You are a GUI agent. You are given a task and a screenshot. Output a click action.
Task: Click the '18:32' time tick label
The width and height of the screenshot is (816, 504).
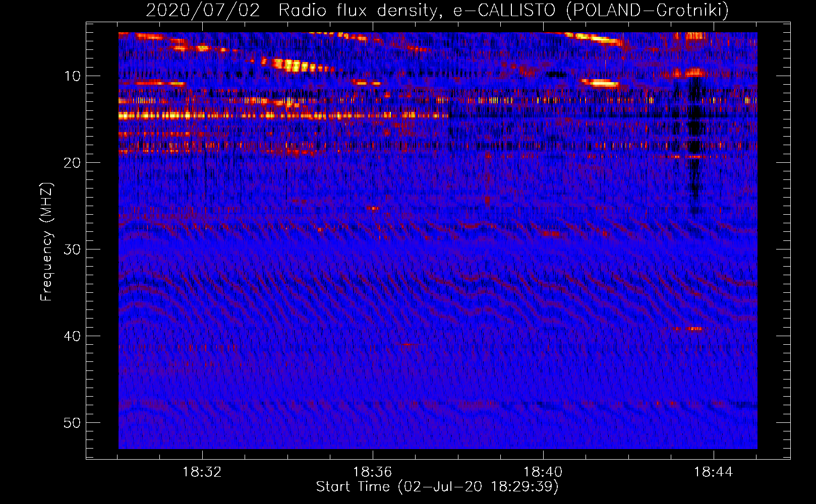tap(202, 472)
